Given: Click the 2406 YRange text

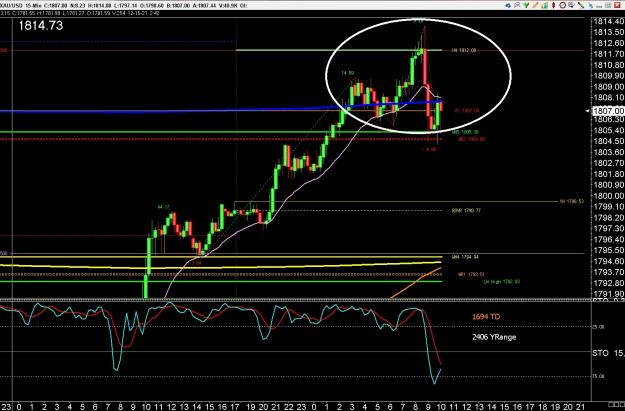Looking at the screenshot, I should [494, 337].
